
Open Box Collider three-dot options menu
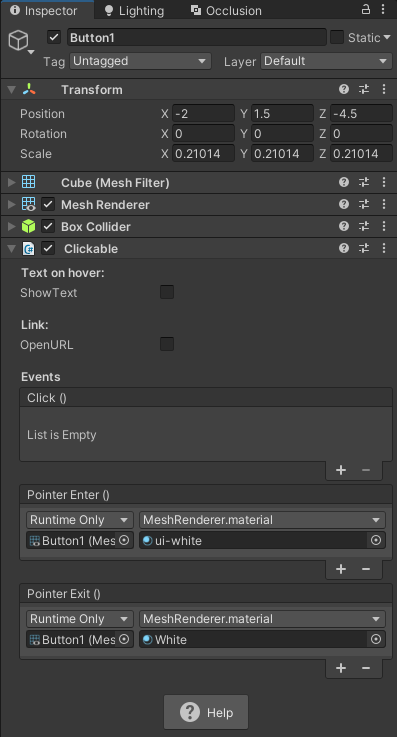(384, 226)
